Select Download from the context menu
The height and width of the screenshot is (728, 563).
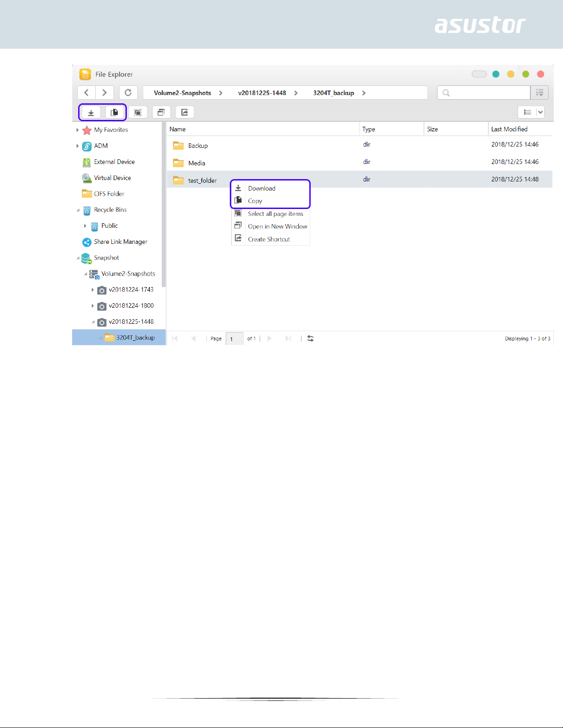tap(270, 188)
